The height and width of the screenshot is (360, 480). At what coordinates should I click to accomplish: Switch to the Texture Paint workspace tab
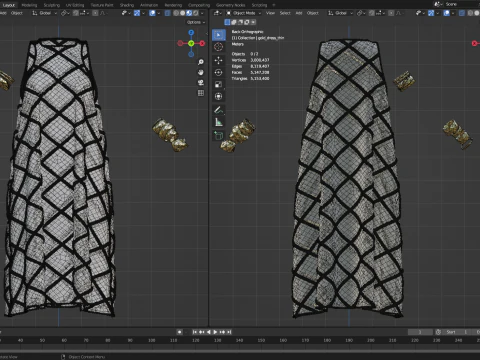pyautogui.click(x=102, y=5)
